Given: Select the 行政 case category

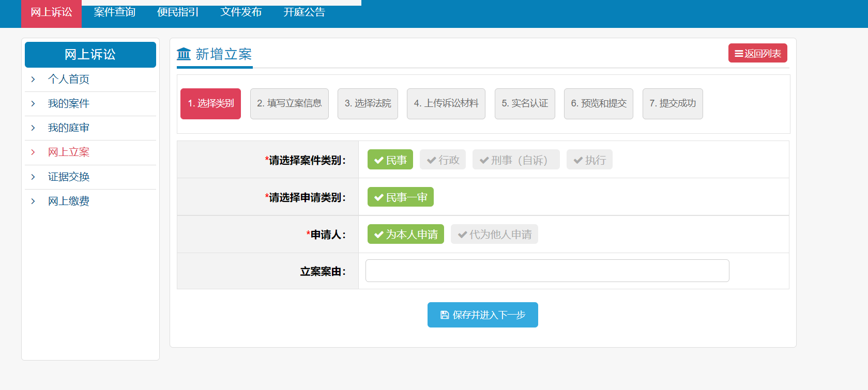Looking at the screenshot, I should [443, 160].
